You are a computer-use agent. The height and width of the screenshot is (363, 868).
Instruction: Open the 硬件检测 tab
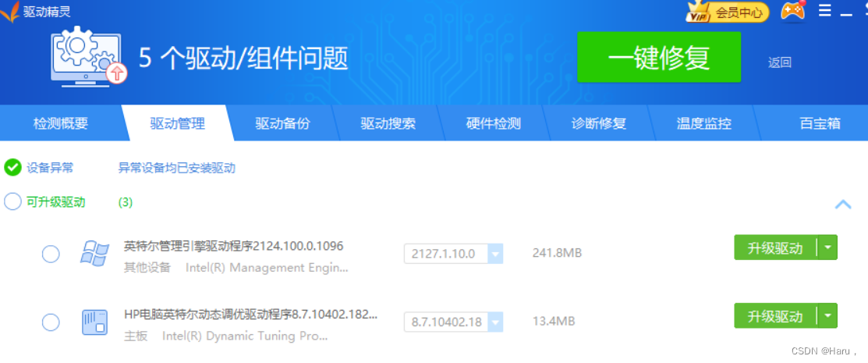[x=493, y=123]
